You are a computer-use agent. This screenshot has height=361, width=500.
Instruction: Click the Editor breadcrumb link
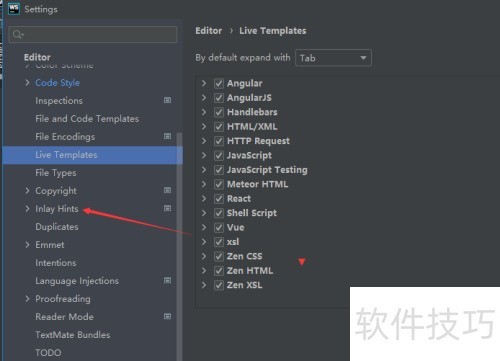pos(209,31)
